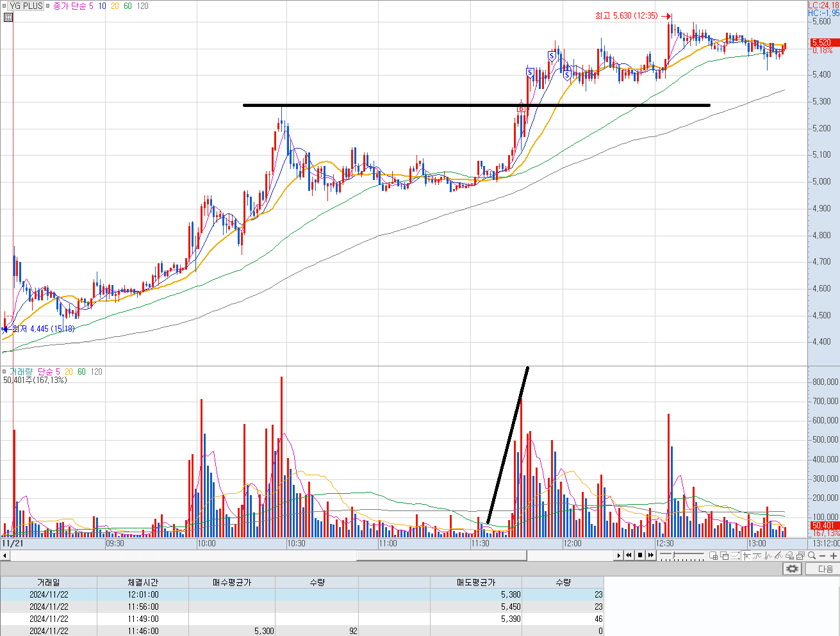
Task: Click the 다음 button
Action: click(822, 569)
